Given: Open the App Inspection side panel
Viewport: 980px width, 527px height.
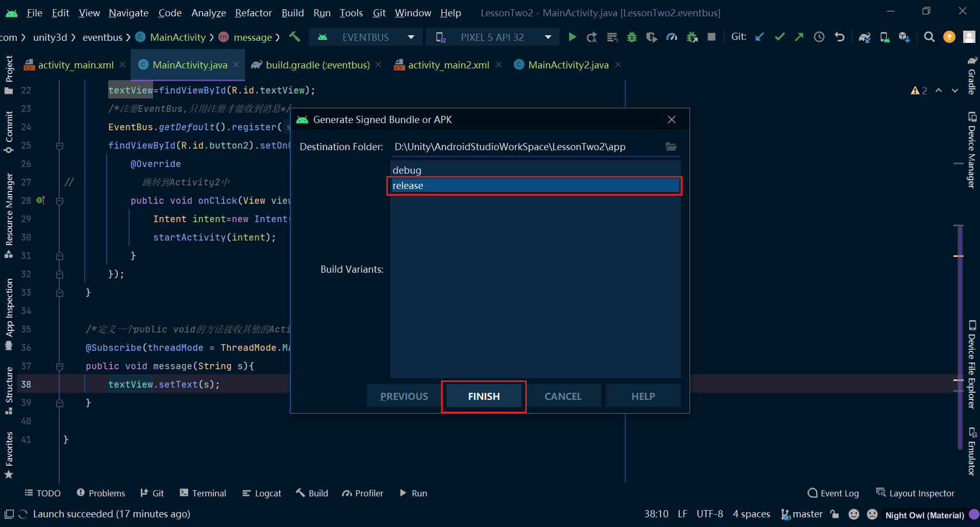Looking at the screenshot, I should [9, 314].
